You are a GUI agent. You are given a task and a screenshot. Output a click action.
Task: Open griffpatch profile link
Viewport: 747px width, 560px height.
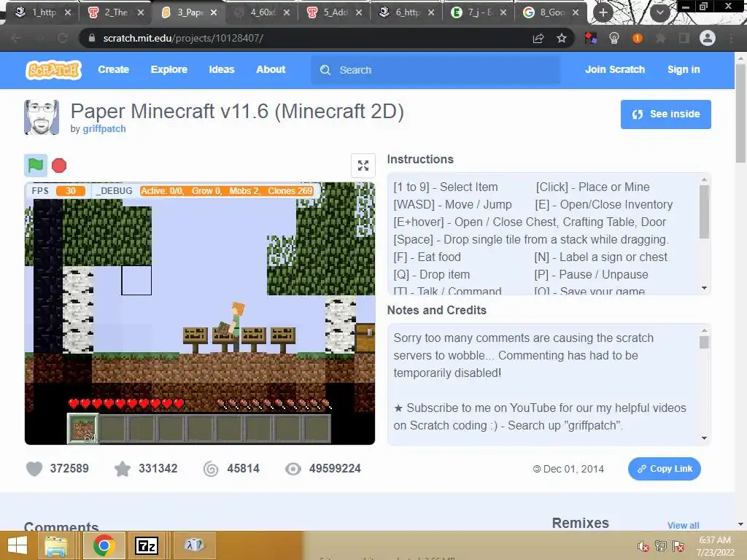(104, 128)
